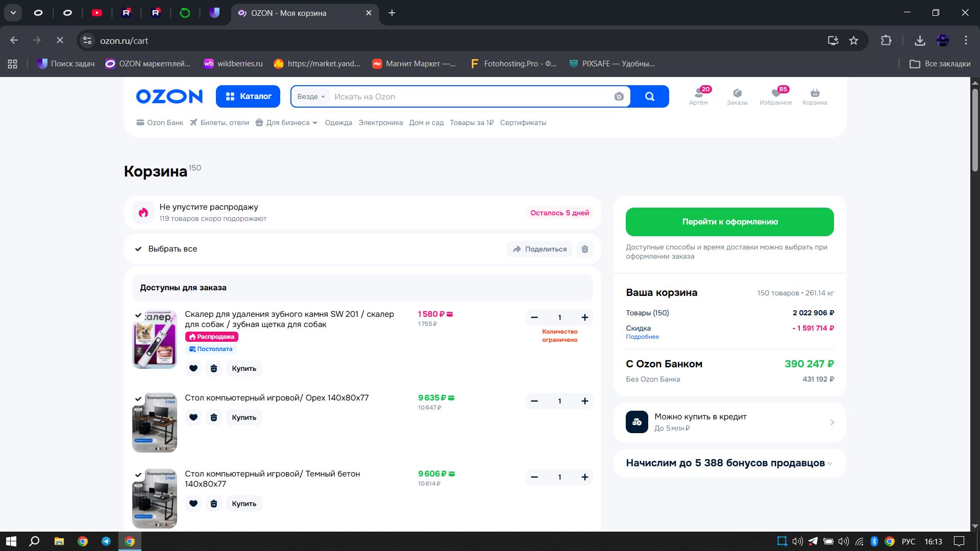Image resolution: width=980 pixels, height=551 pixels.
Task: Open Электроника category link
Action: tap(380, 122)
